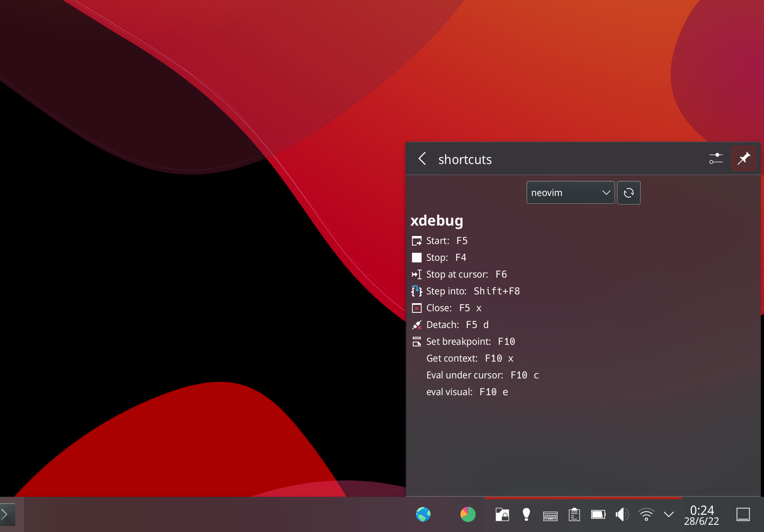Open the colorful pie chart tray icon
This screenshot has width=764, height=532.
click(468, 514)
